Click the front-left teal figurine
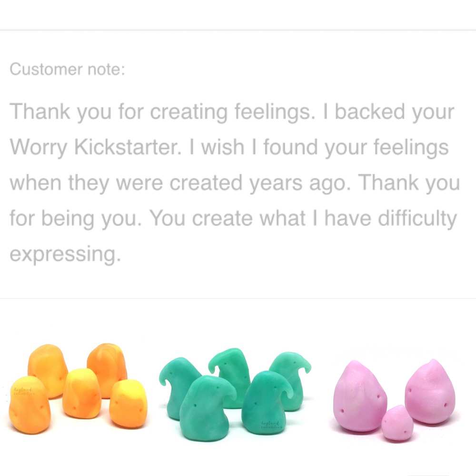 coord(207,408)
